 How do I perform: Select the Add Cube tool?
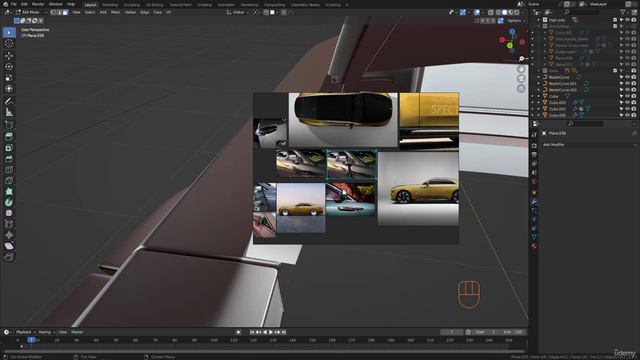coord(9,124)
